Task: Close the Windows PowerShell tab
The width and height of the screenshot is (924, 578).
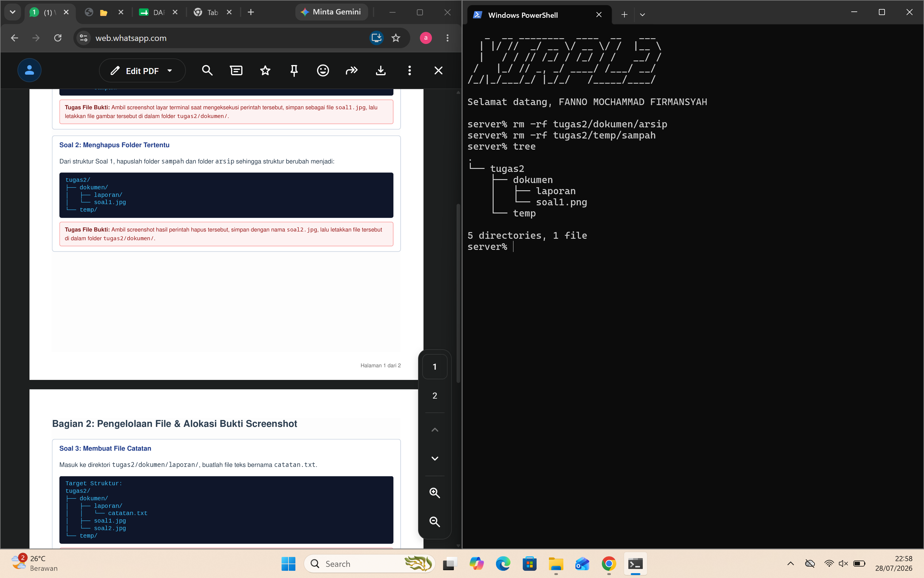Action: 599,15
